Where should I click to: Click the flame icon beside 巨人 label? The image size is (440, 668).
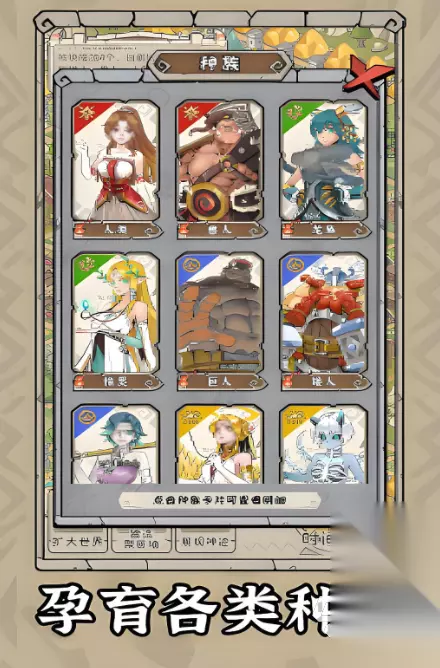pos(184,381)
